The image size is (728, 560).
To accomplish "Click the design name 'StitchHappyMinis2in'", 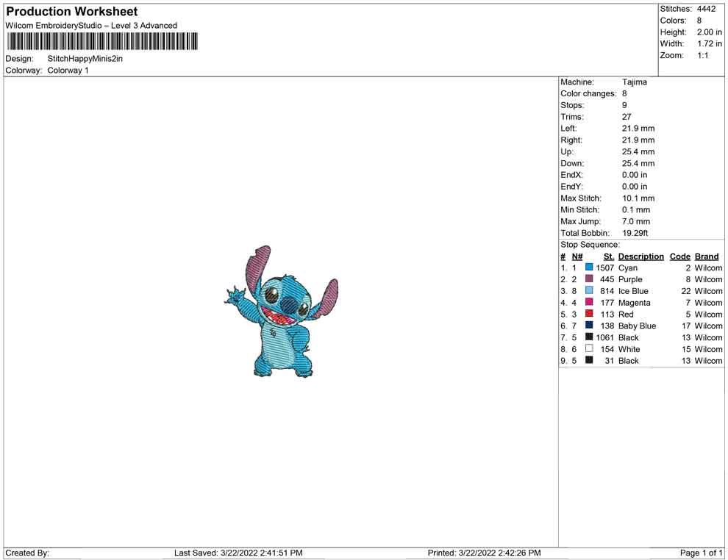I will pyautogui.click(x=85, y=59).
